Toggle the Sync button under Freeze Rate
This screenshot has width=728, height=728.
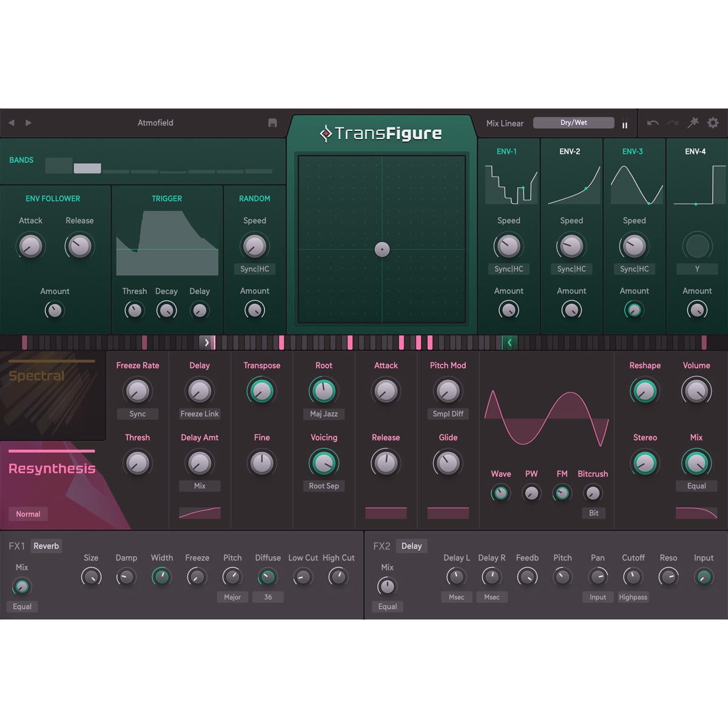point(138,414)
